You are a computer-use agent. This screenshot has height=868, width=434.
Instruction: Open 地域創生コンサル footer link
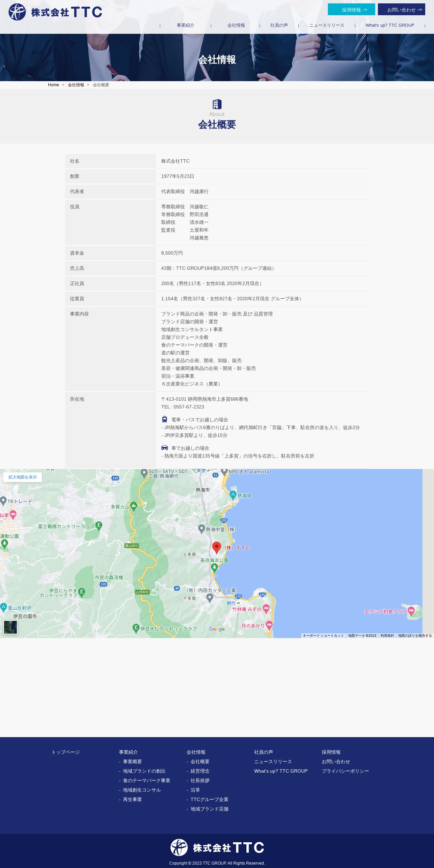(142, 790)
